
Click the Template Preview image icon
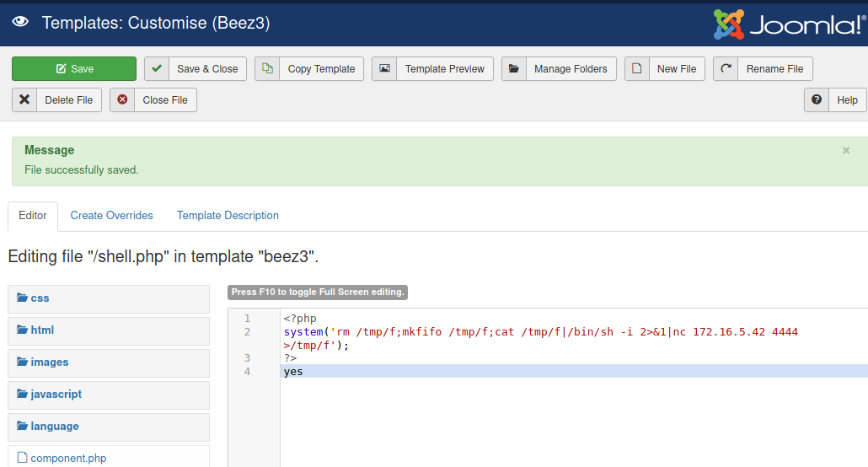click(384, 68)
